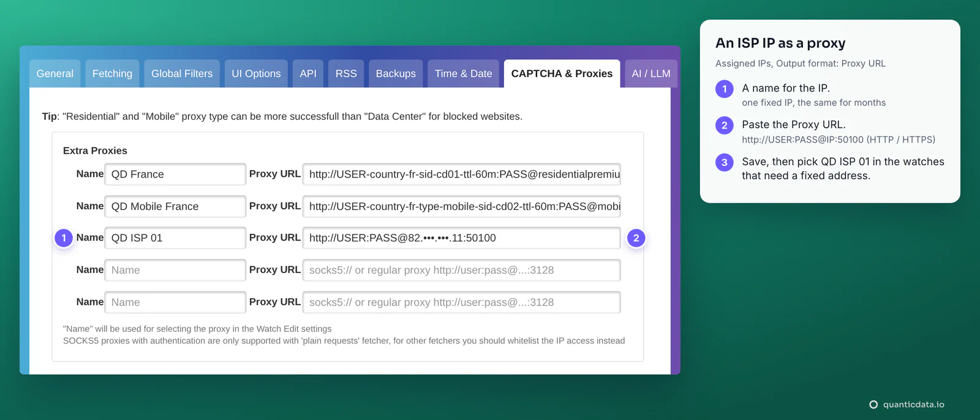Open the AI / LLM tab
The width and height of the screenshot is (980, 420).
tap(651, 73)
